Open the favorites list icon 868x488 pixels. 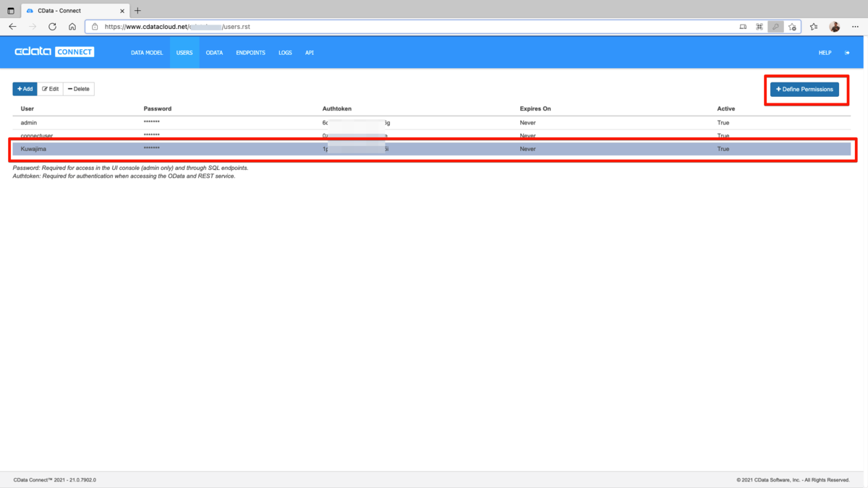click(x=814, y=27)
